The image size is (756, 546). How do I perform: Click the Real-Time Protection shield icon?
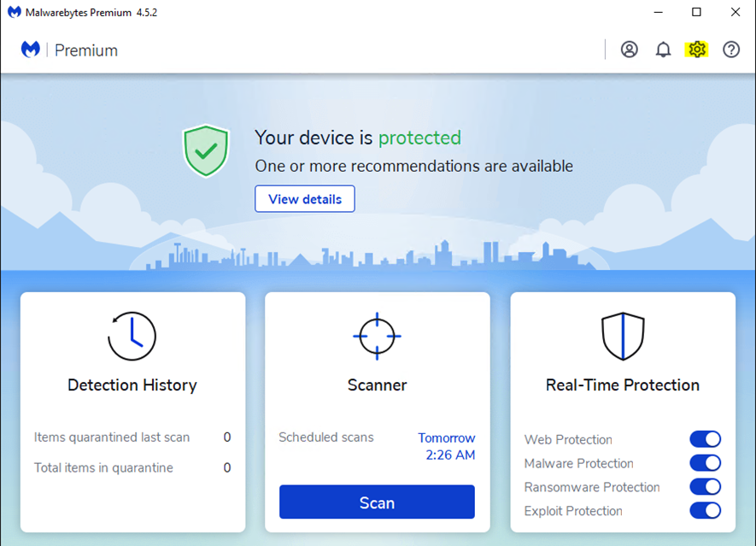coord(623,336)
